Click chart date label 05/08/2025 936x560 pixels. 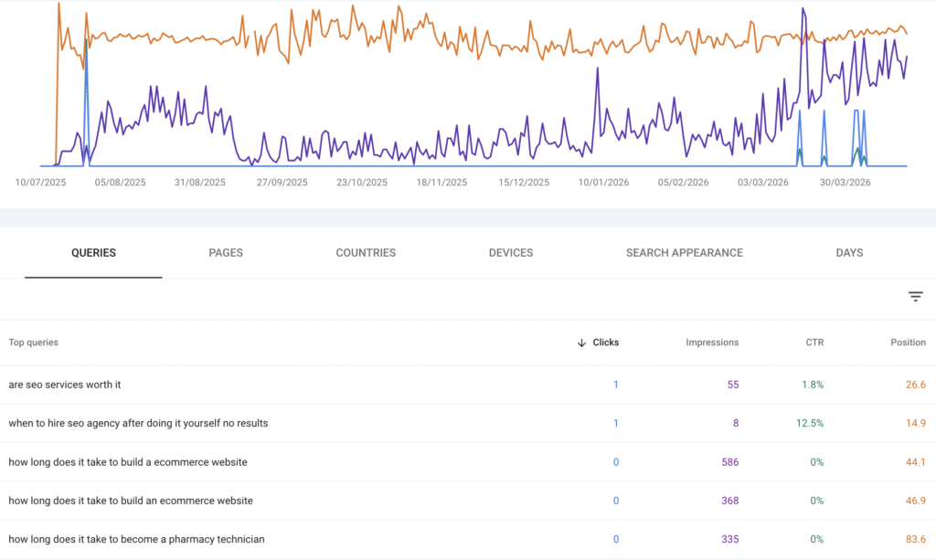(x=120, y=183)
